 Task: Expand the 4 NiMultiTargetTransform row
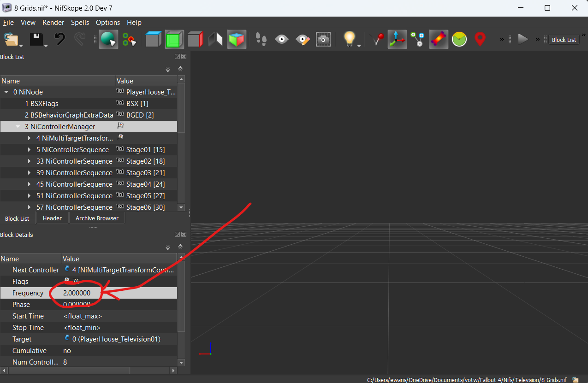pyautogui.click(x=30, y=138)
